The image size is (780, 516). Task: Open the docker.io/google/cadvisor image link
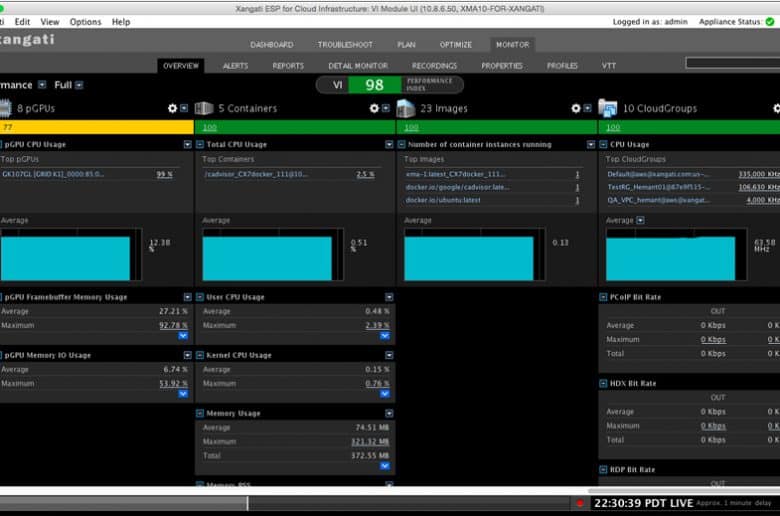click(458, 187)
